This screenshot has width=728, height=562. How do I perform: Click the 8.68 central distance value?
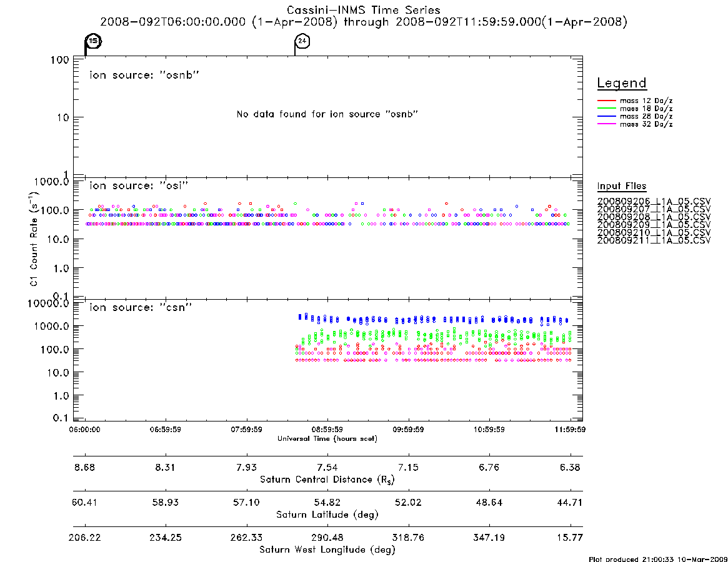point(84,467)
